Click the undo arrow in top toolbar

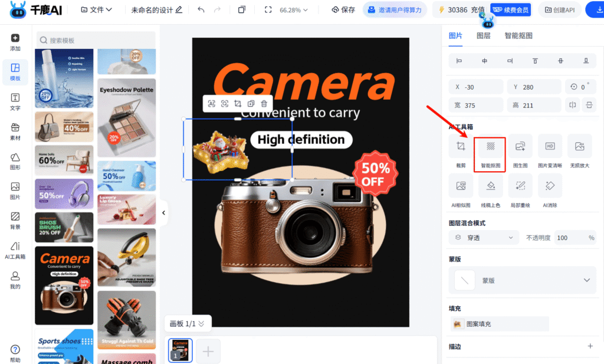point(201,10)
